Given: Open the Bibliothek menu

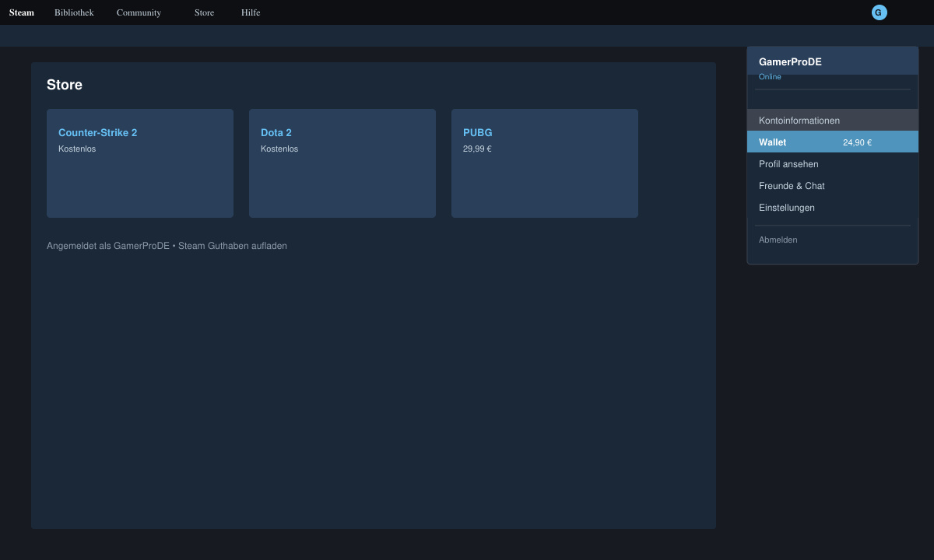Looking at the screenshot, I should click(74, 12).
